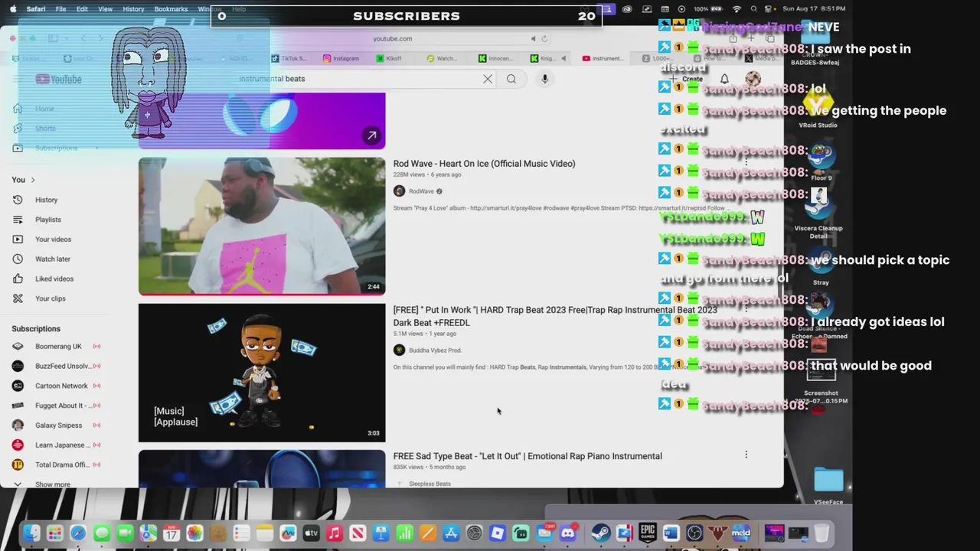This screenshot has width=980, height=551.
Task: Open Launchpad from the Dock
Action: [54, 533]
